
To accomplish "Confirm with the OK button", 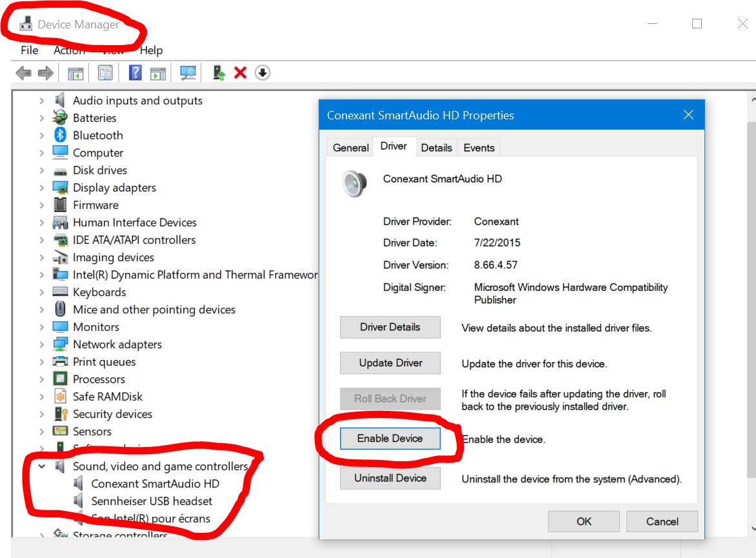I will click(584, 521).
